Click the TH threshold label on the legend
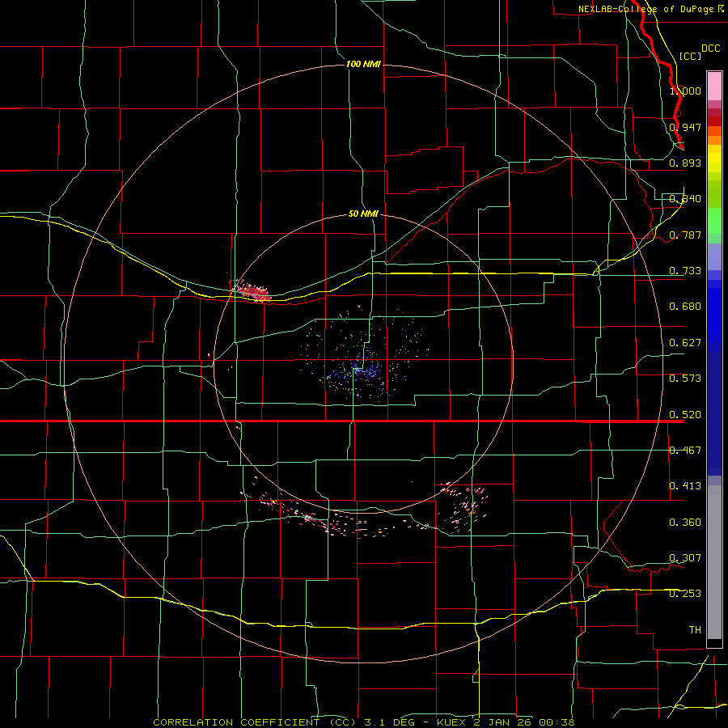Image resolution: width=728 pixels, height=728 pixels. (x=695, y=630)
